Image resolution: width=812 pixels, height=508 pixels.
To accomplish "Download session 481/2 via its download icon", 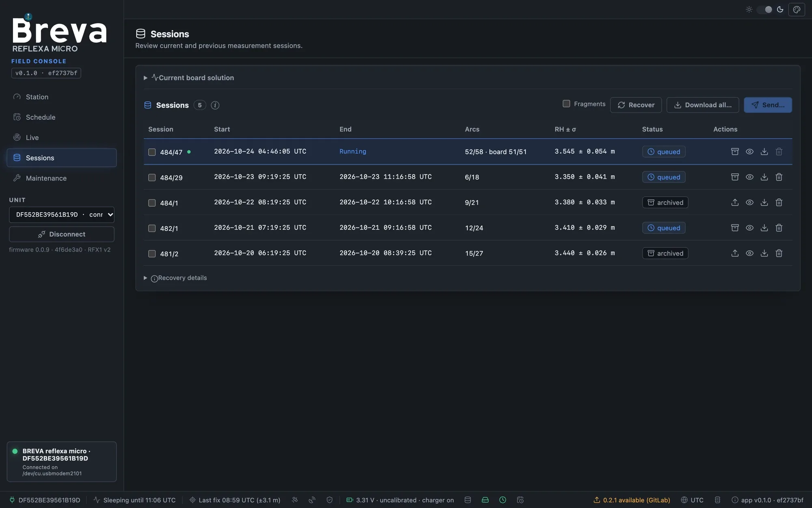I will (764, 253).
